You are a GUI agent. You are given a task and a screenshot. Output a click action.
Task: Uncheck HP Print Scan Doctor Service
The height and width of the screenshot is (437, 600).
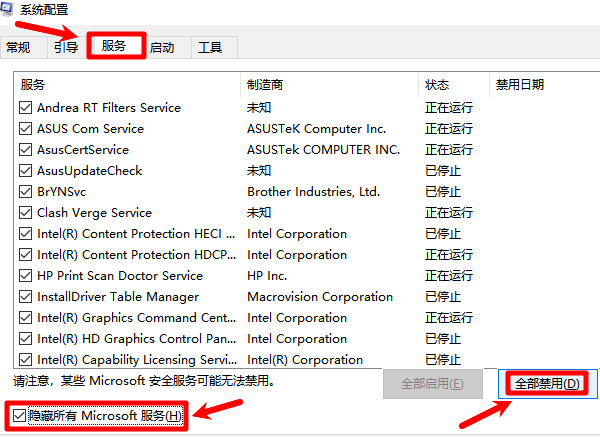tap(26, 276)
